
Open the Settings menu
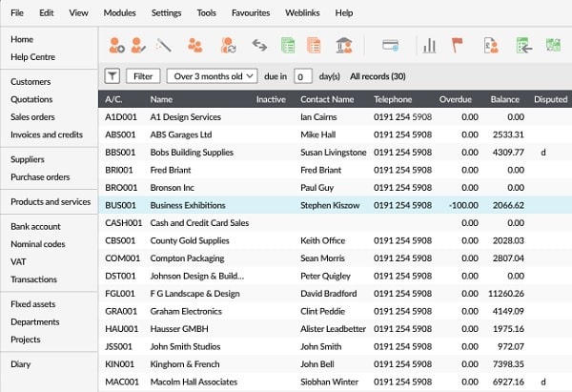pyautogui.click(x=166, y=12)
